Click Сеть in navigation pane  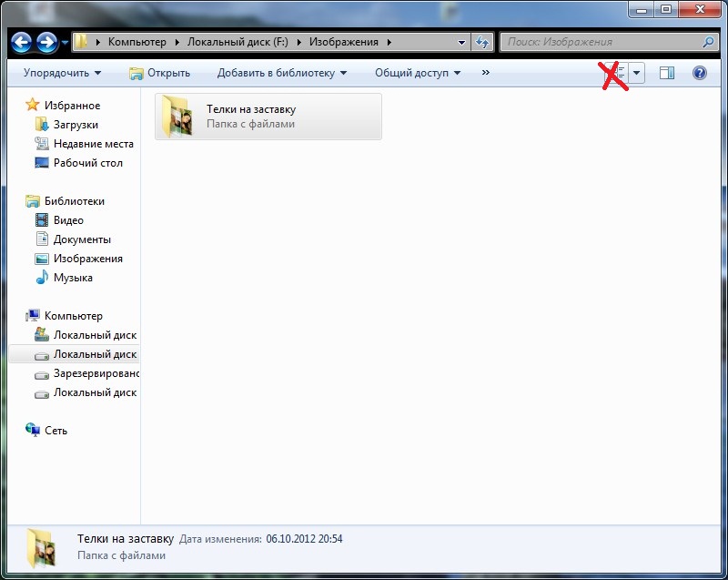[x=56, y=431]
